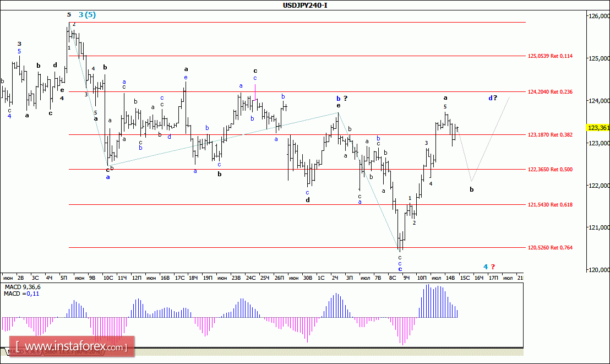The height and width of the screenshot is (364, 610).
Task: Click the 10C date on time axis
Action: coord(108,278)
